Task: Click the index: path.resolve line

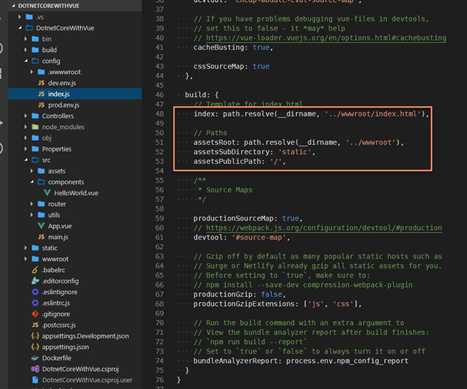Action: (x=311, y=114)
